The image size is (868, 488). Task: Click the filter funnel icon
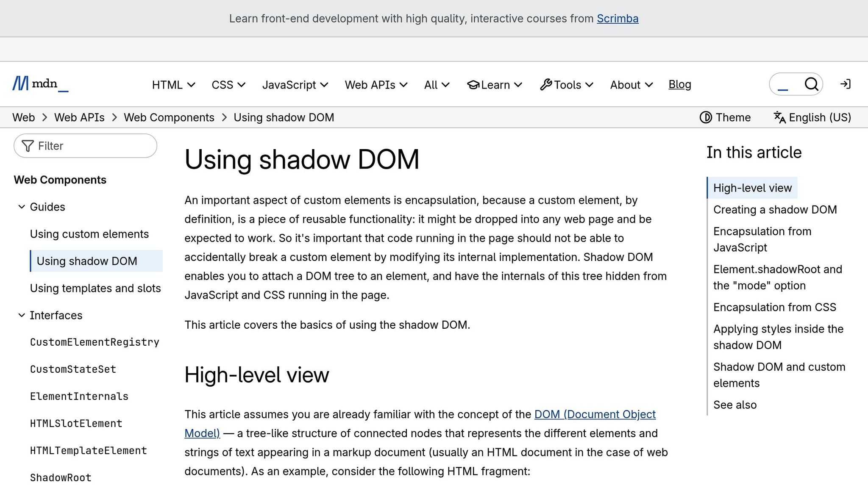click(28, 146)
